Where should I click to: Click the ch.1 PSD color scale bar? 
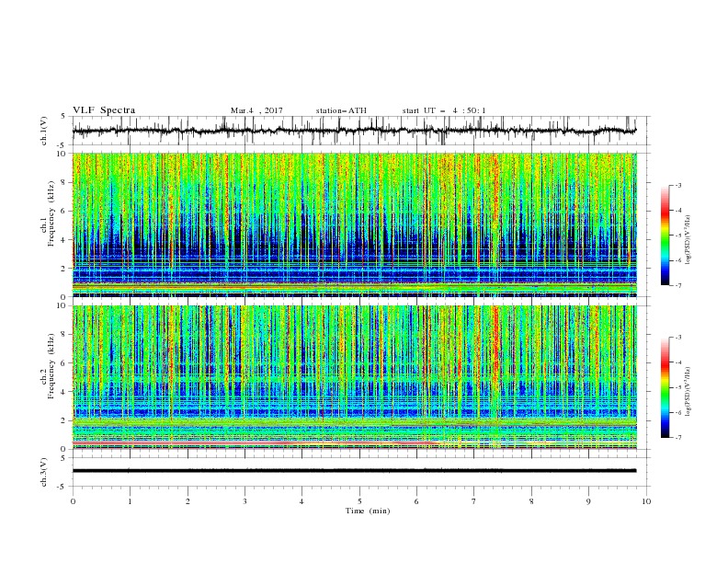[665, 236]
